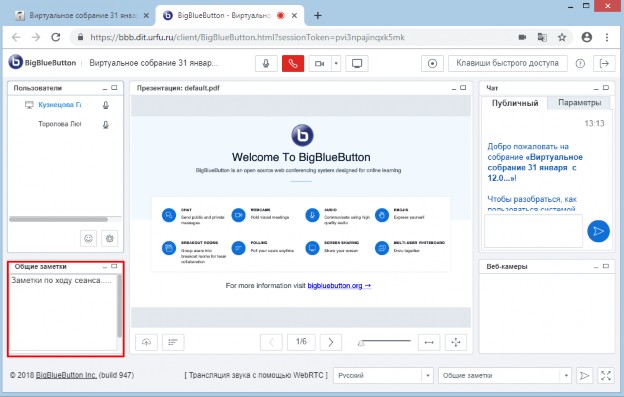Viewport: 624px width, 397px height.
Task: Select user Кузнецова in users list
Action: click(59, 105)
